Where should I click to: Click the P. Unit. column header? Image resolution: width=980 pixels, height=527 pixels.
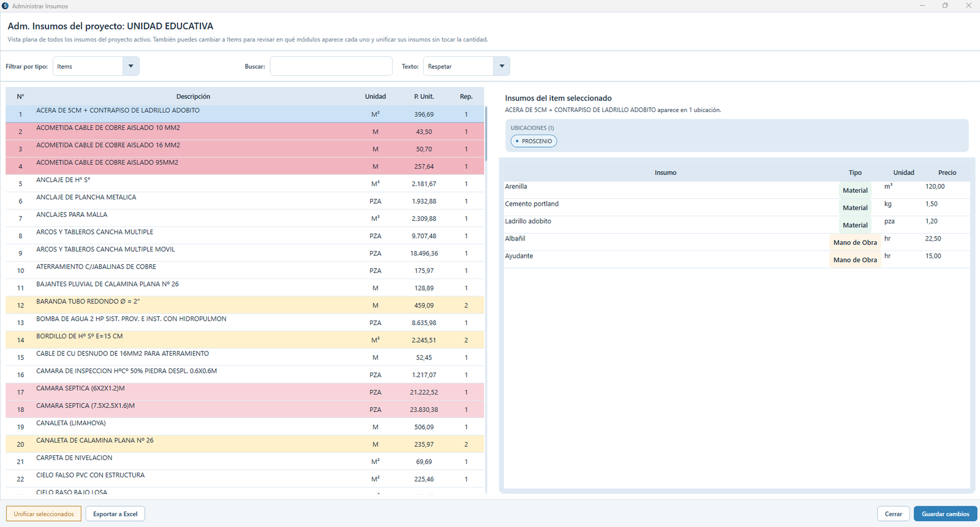[x=424, y=96]
